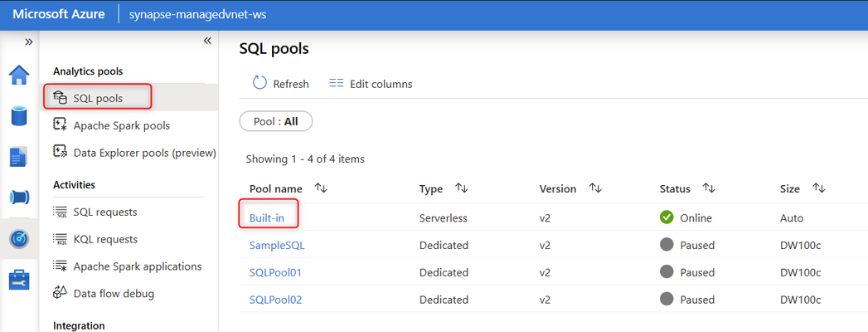Click the Data flow debug icon
The height and width of the screenshot is (332, 868).
click(x=60, y=293)
